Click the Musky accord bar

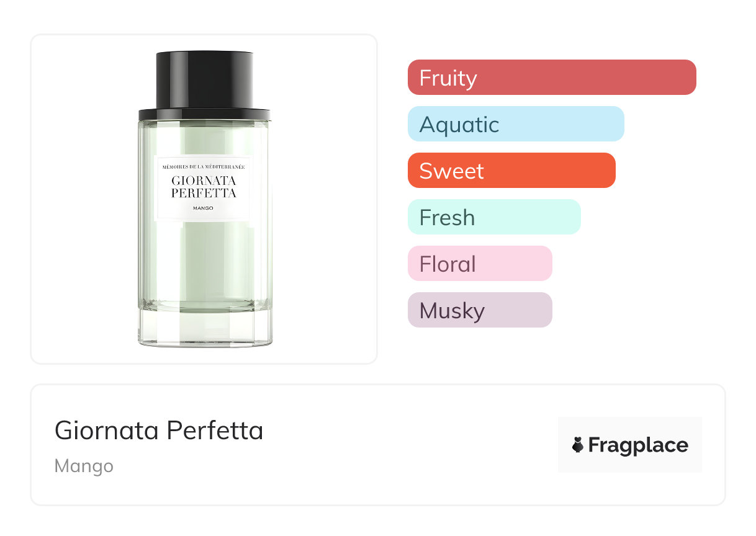click(479, 310)
